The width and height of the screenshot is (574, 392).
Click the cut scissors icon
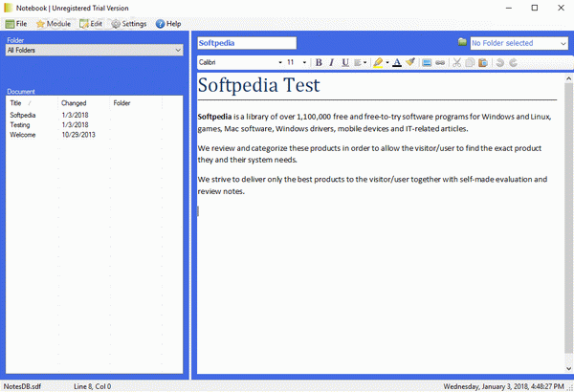click(456, 62)
